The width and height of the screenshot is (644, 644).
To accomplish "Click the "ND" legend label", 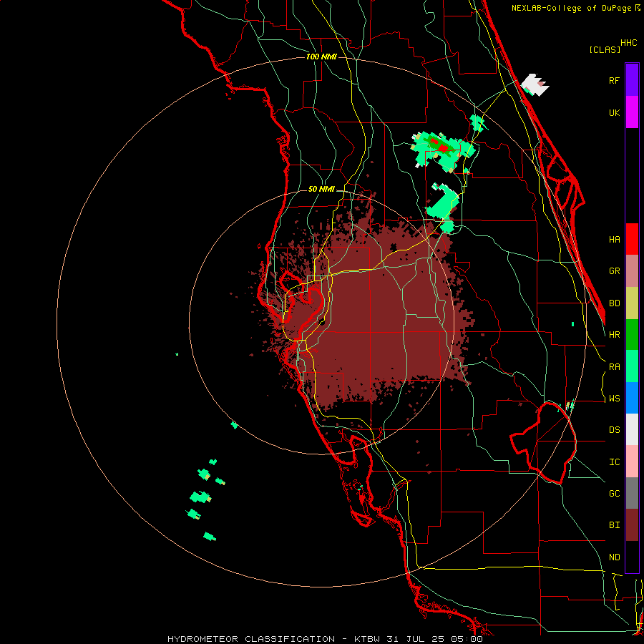I will (615, 557).
